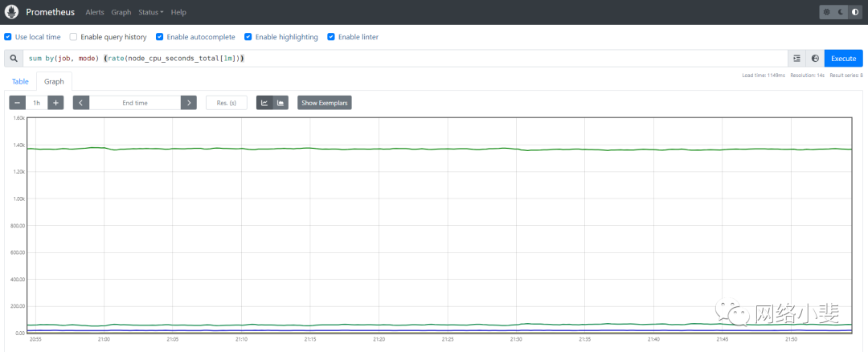Select the browser-preferred theme contrast icon
The image size is (868, 352).
point(854,12)
